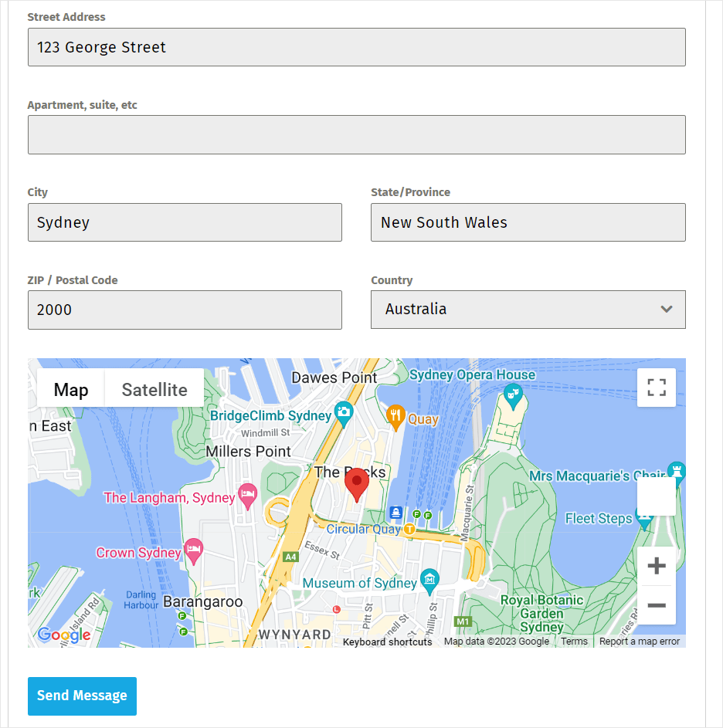Click the ZIP / Postal Code field
This screenshot has width=723, height=728.
pos(185,310)
